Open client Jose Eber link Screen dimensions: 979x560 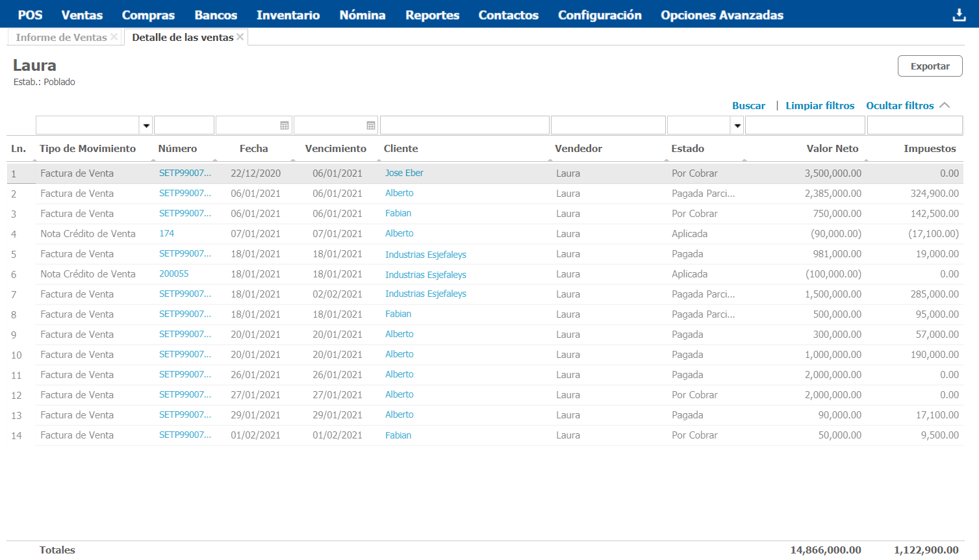tap(404, 173)
